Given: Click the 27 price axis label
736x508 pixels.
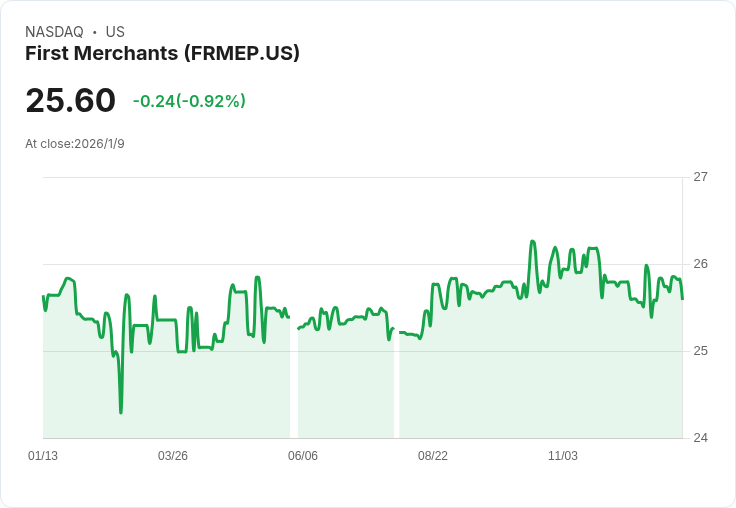Looking at the screenshot, I should point(700,177).
